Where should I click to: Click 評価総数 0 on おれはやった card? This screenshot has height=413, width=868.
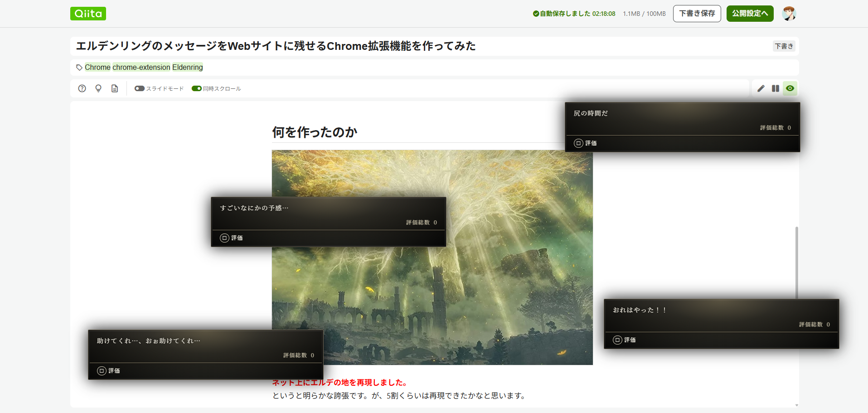[815, 325]
